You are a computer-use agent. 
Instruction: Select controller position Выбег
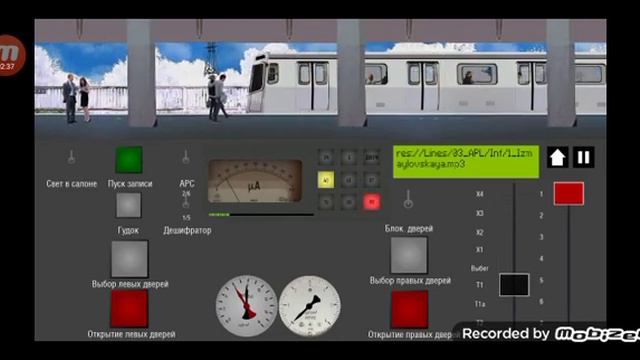coord(480,268)
